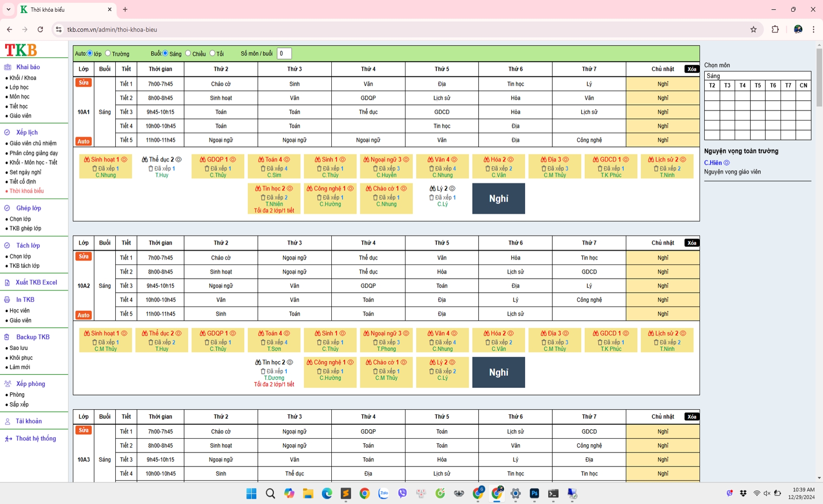Click Xóa in the 10A2 table header

(691, 243)
